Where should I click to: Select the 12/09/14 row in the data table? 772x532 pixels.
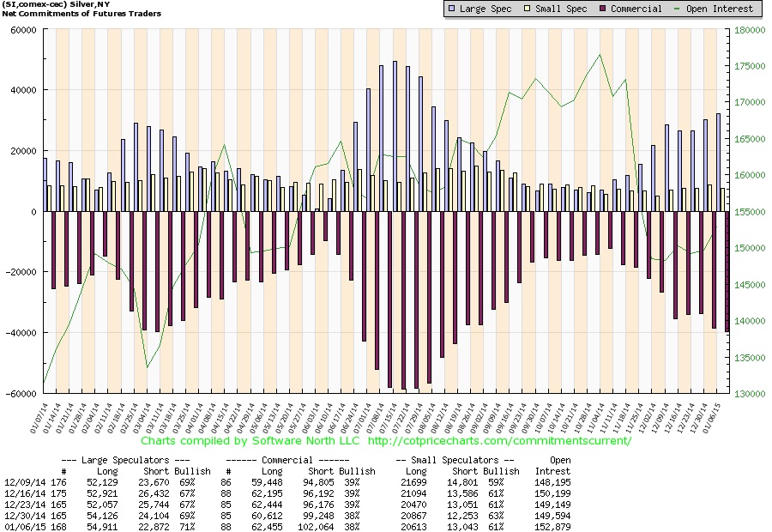tap(287, 482)
